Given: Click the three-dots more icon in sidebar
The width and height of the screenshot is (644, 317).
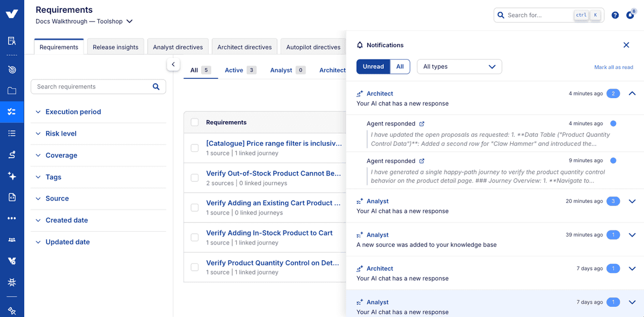Looking at the screenshot, I should point(12,218).
